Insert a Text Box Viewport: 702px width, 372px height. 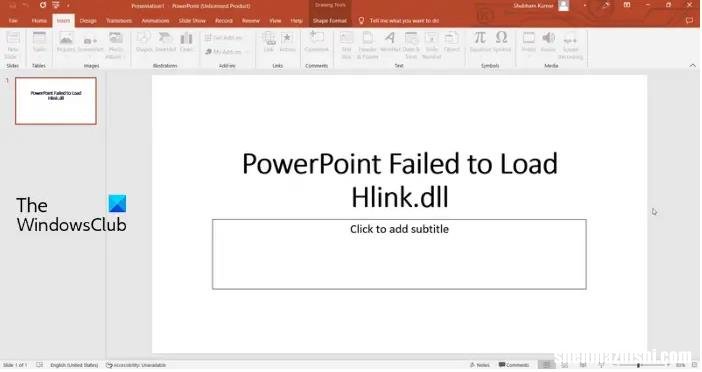(x=346, y=45)
